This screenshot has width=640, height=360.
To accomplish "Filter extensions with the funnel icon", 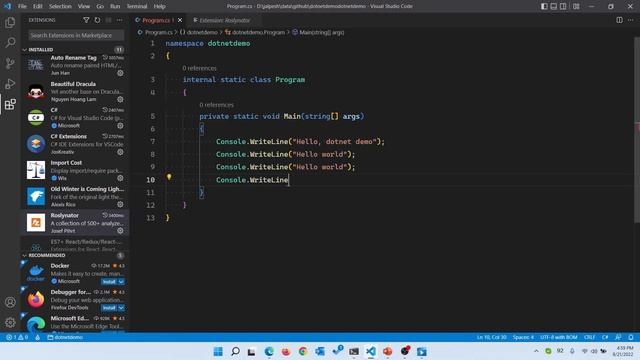I will 86,20.
